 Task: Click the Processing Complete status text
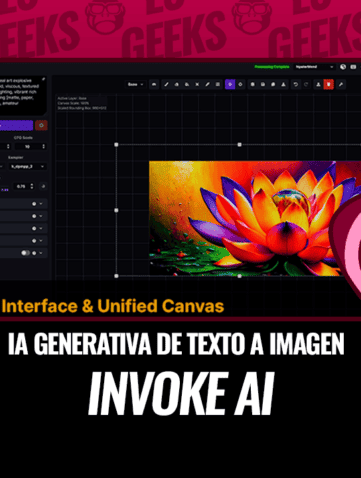pyautogui.click(x=272, y=67)
